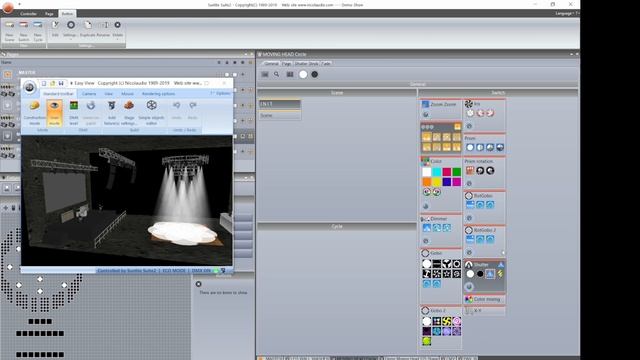This screenshot has height=360, width=640.
Task: Select the Button ribbon tab
Action: tap(67, 13)
